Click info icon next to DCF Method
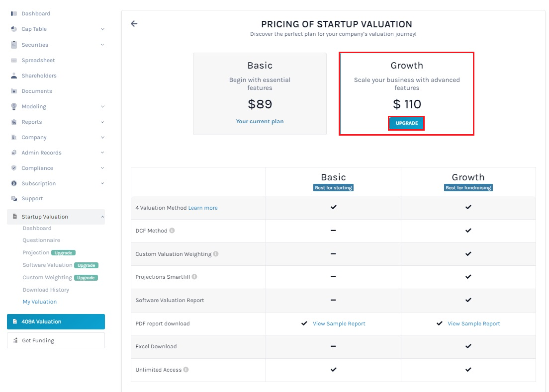Screen dimensions: 549x392 click(172, 231)
